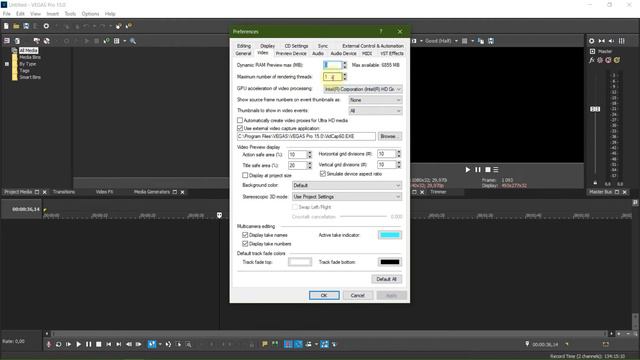Expand the By Type tree node
The height and width of the screenshot is (360, 640).
point(7,64)
